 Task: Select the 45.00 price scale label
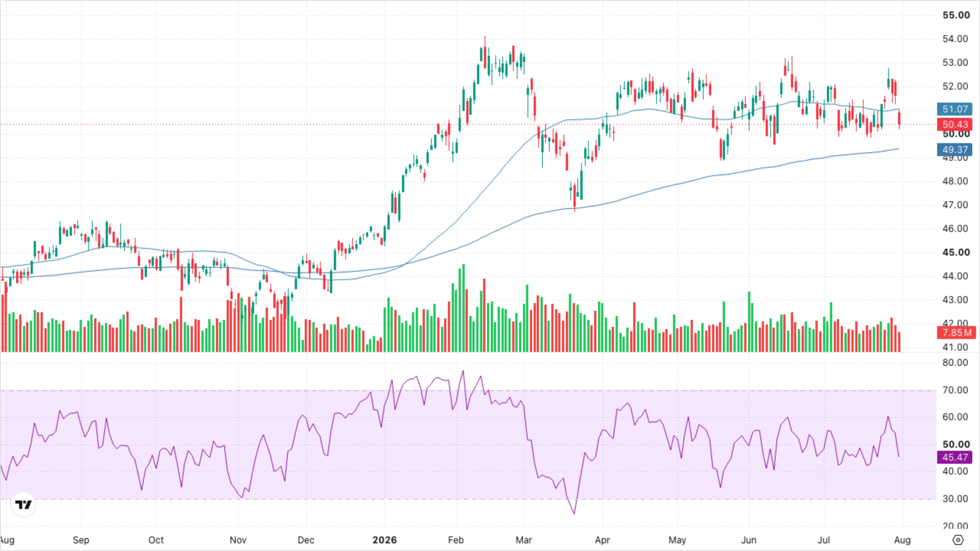(956, 253)
